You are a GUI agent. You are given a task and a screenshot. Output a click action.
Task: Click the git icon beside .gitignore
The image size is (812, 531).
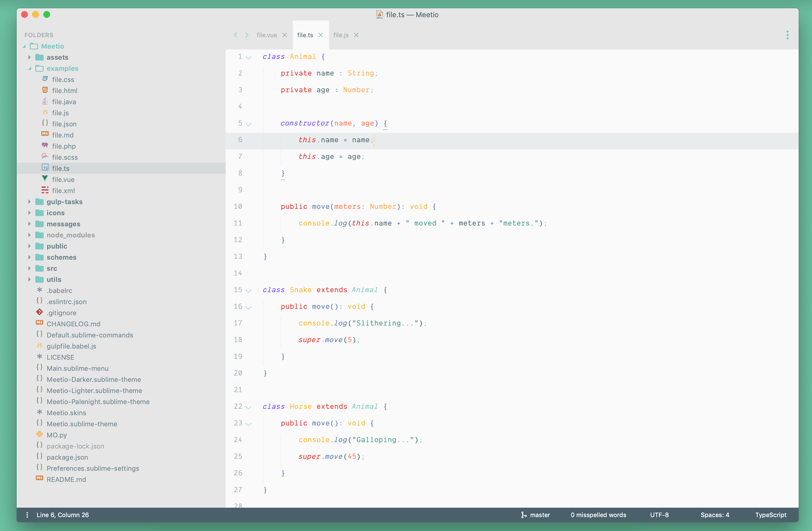(x=39, y=312)
